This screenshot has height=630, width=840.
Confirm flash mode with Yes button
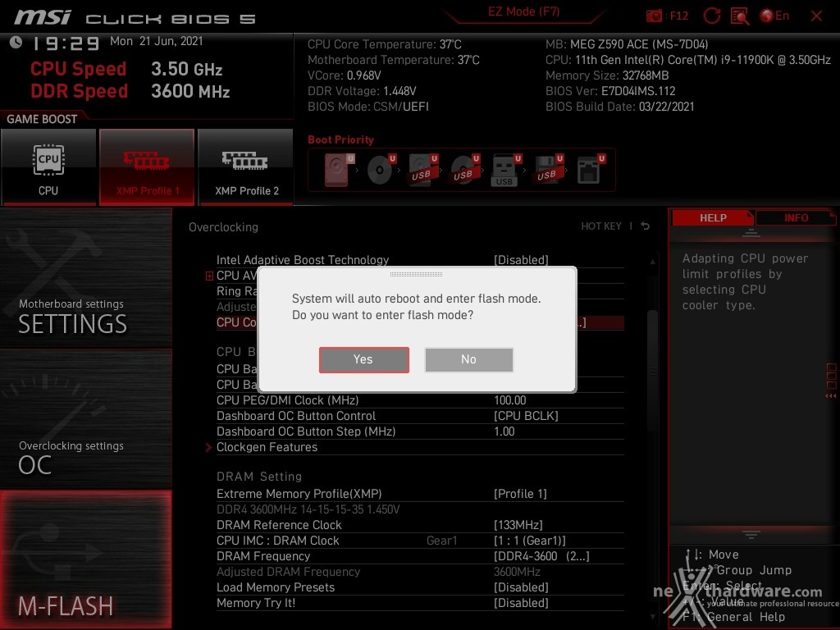tap(363, 359)
